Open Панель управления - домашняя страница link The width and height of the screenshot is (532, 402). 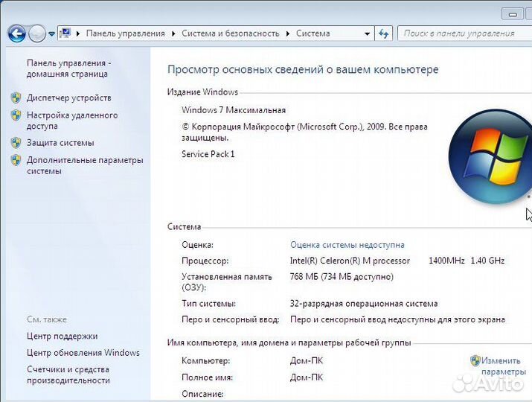click(69, 68)
